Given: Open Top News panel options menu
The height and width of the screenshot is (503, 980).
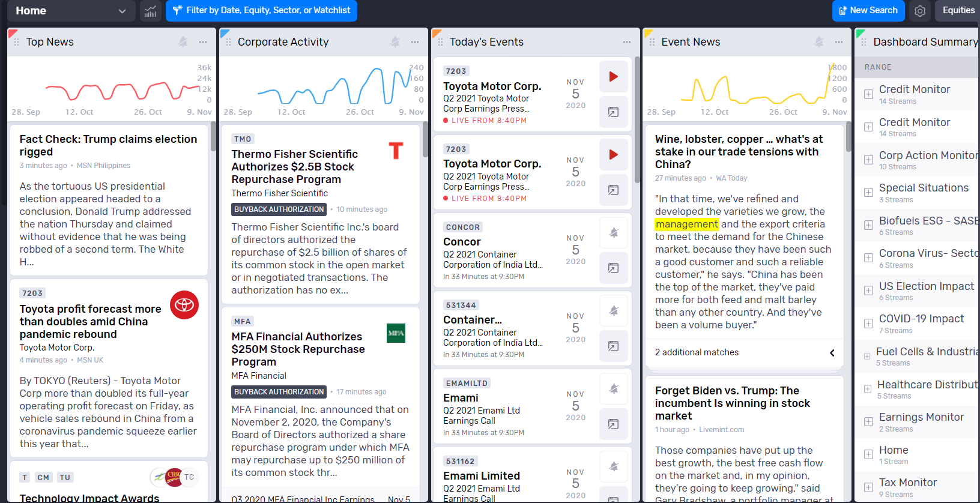Looking at the screenshot, I should coord(203,42).
